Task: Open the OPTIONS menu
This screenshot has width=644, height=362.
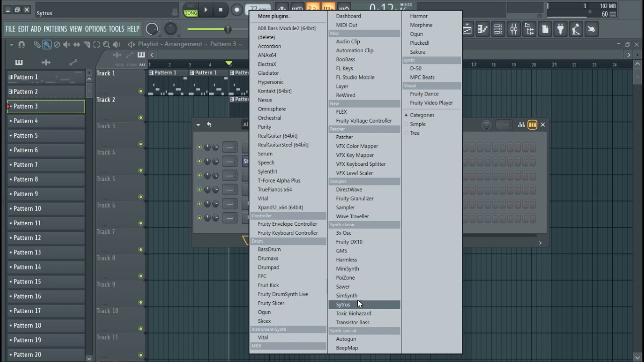Action: [96, 29]
